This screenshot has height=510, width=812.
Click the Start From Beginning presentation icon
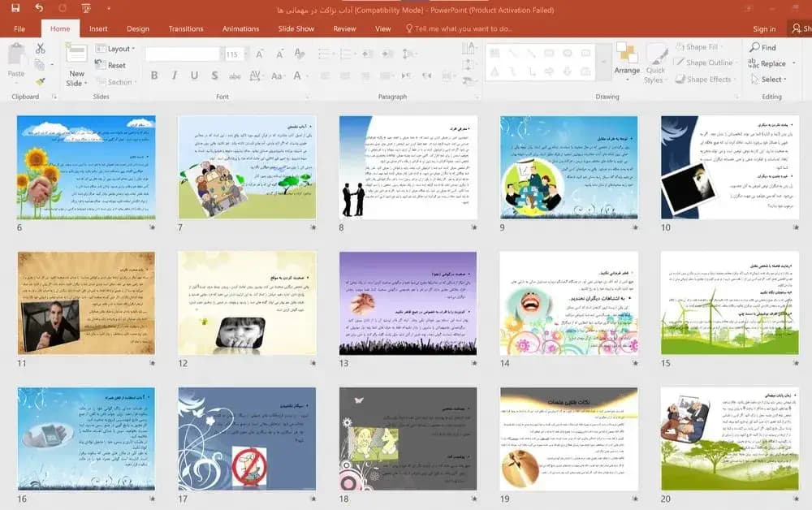coord(86,8)
